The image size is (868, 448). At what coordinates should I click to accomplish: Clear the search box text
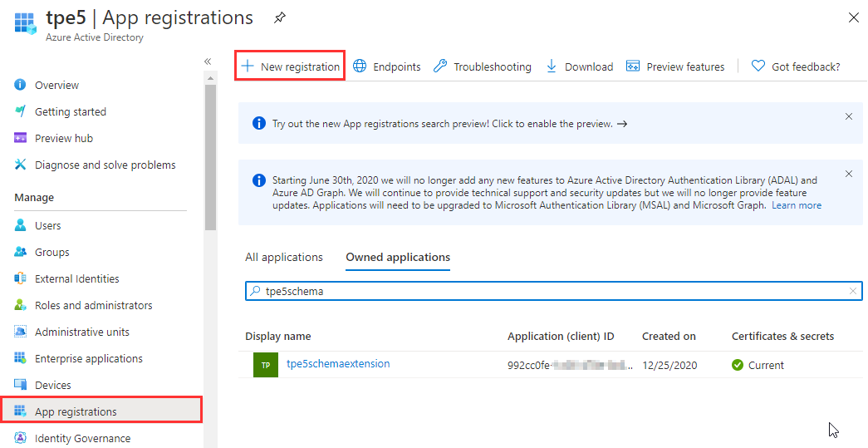pyautogui.click(x=852, y=291)
